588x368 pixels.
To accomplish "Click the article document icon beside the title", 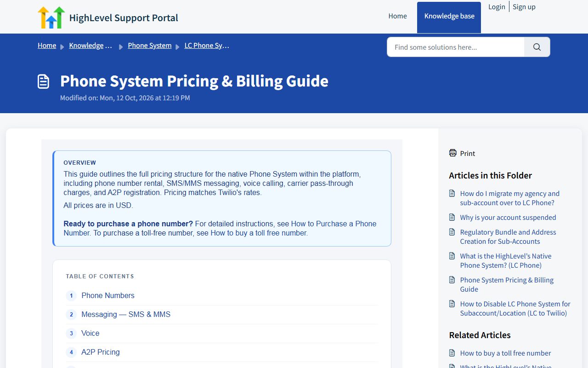I will point(43,81).
